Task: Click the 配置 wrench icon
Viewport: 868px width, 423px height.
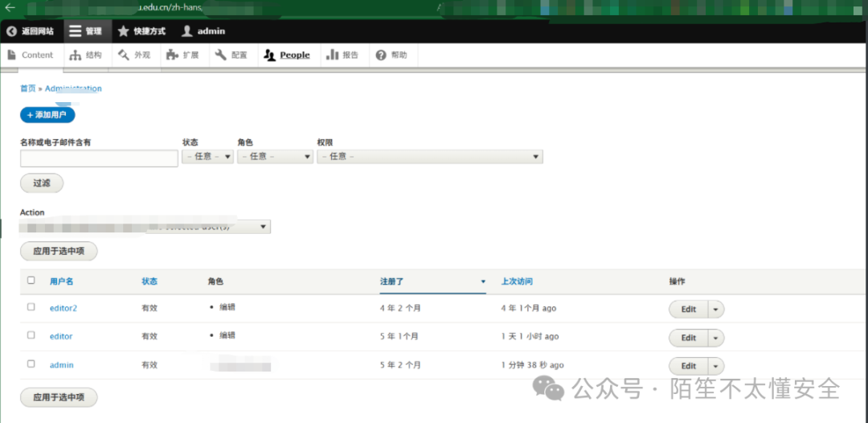Action: (x=221, y=55)
